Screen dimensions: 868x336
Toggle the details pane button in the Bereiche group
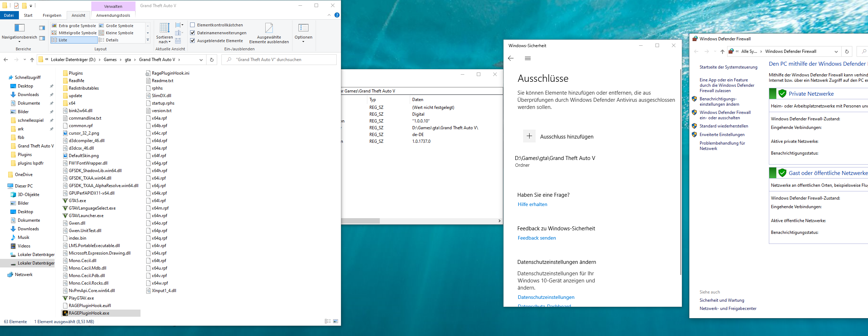[x=42, y=38]
